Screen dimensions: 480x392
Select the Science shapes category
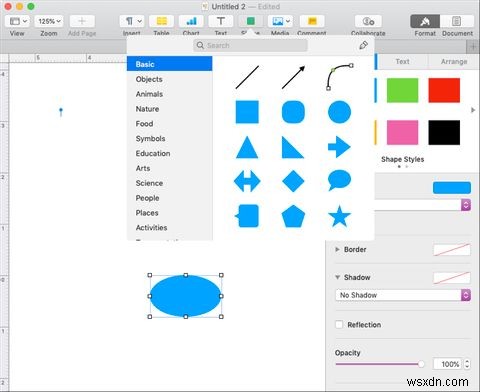pos(169,183)
